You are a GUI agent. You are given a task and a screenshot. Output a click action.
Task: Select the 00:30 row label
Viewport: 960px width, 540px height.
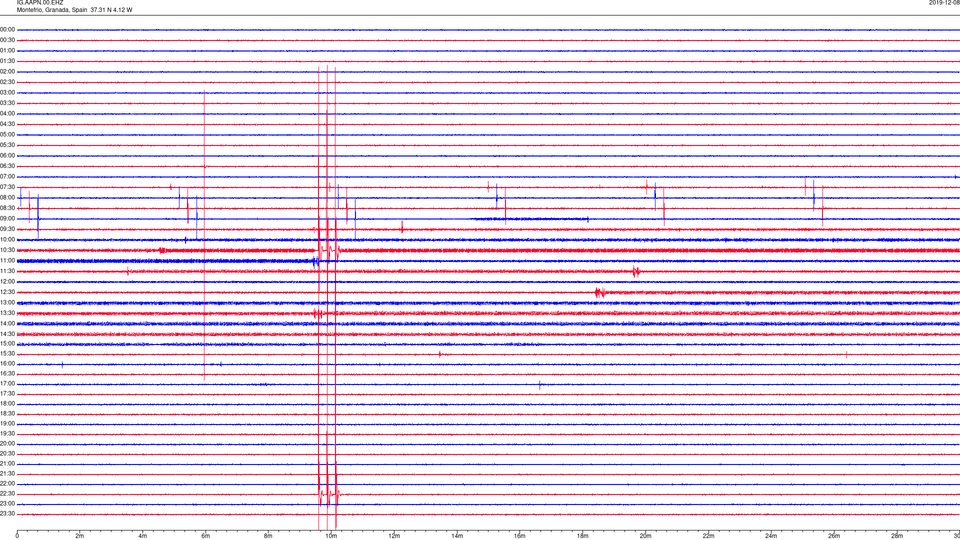coord(7,40)
